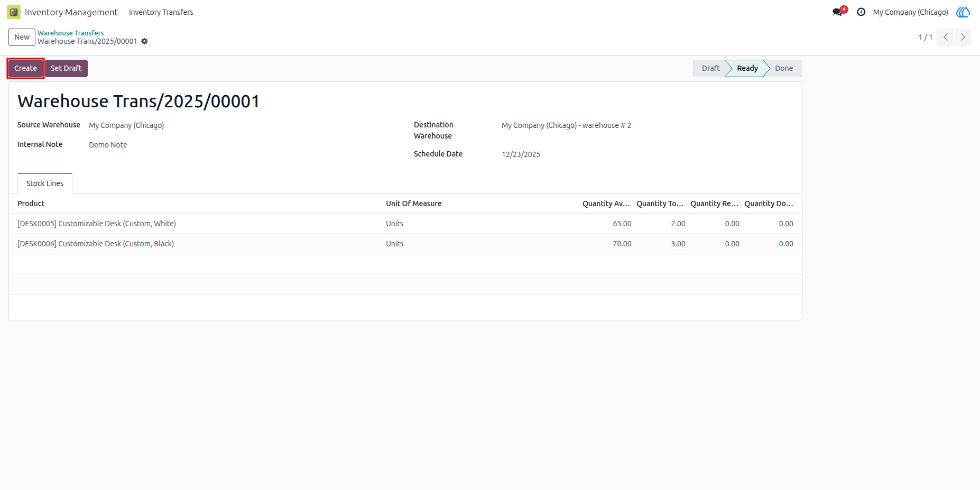
Task: Click the Source Warehouse field value
Action: click(x=126, y=125)
